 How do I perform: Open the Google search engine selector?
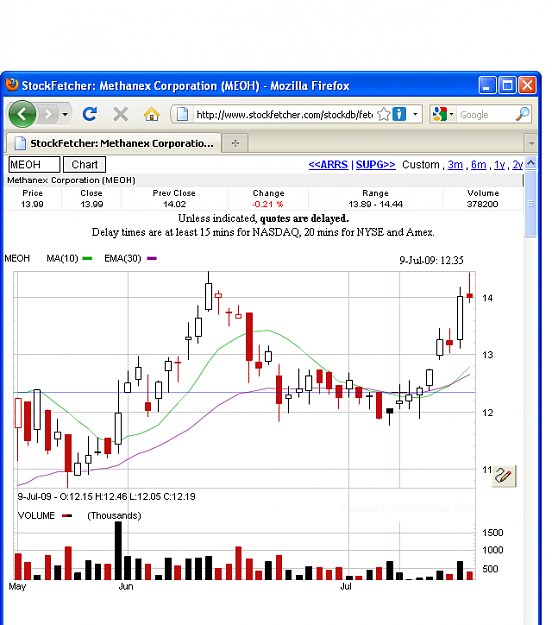coord(443,115)
